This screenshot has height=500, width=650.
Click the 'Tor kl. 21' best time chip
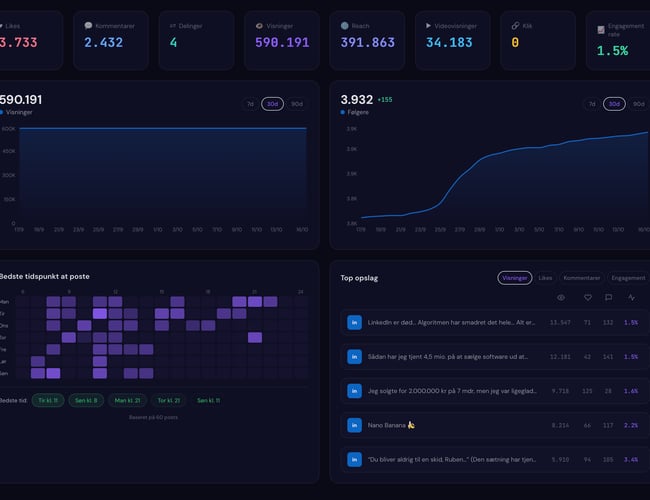click(x=169, y=400)
